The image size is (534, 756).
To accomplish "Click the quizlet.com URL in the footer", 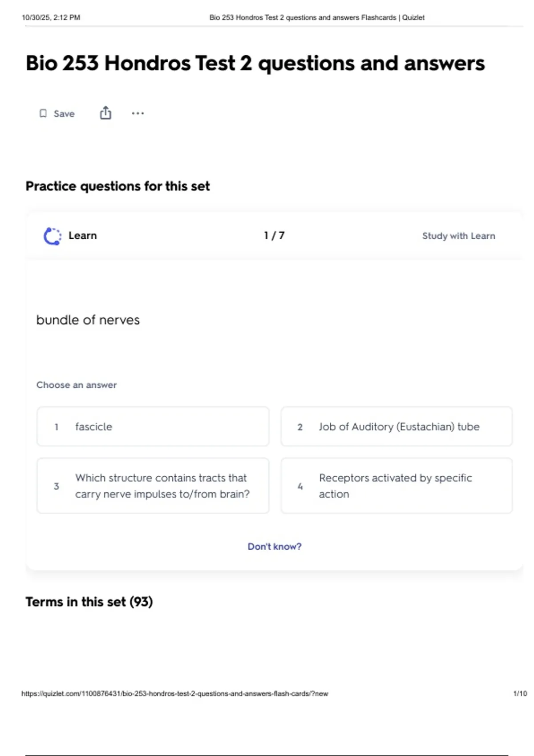I will tap(175, 693).
